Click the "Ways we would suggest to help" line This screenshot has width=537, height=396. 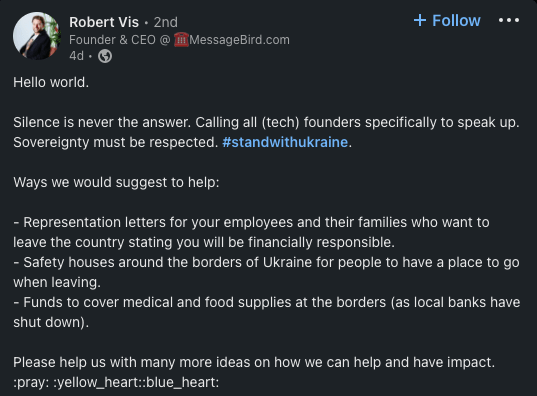[116, 182]
